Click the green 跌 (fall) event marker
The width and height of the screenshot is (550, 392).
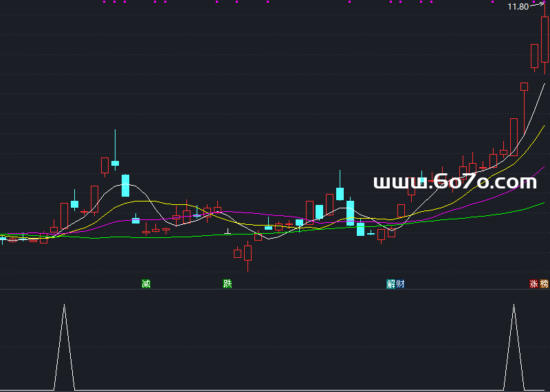pyautogui.click(x=228, y=283)
